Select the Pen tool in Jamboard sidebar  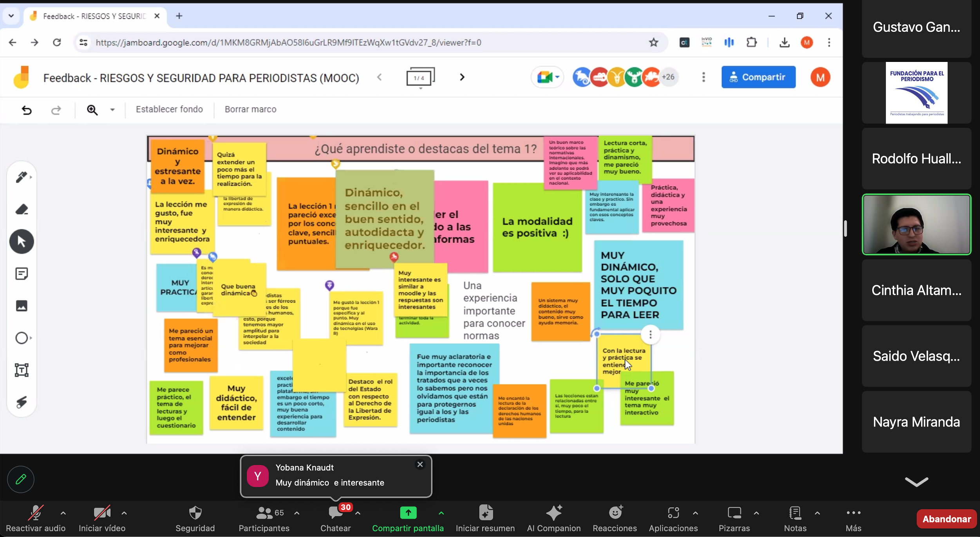pyautogui.click(x=22, y=177)
